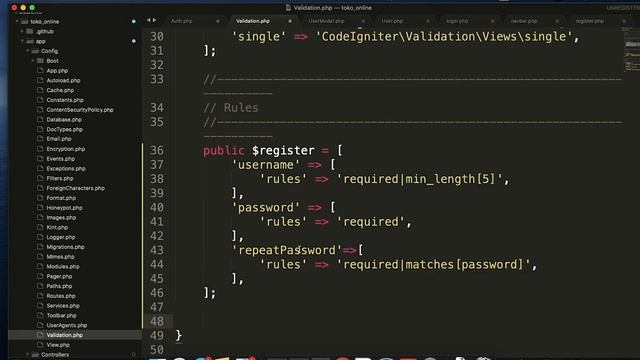Open Pager.php in the sidebar
Screen dimensions: 640x360
click(59, 276)
